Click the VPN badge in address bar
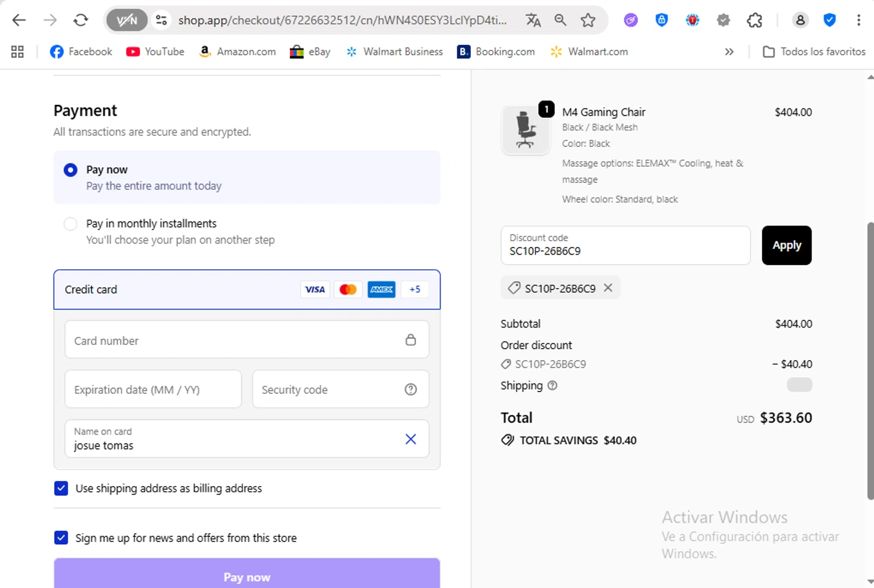The image size is (874, 588). pyautogui.click(x=126, y=20)
